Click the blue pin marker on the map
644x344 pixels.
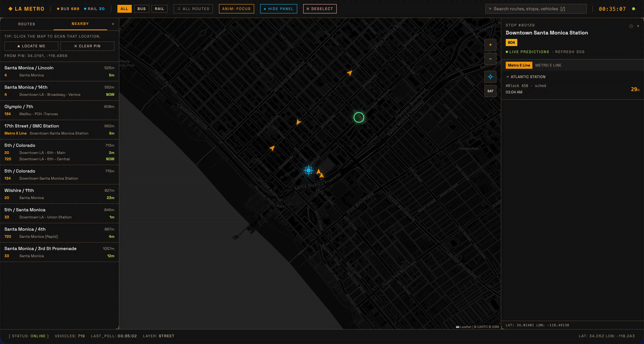[x=309, y=170]
